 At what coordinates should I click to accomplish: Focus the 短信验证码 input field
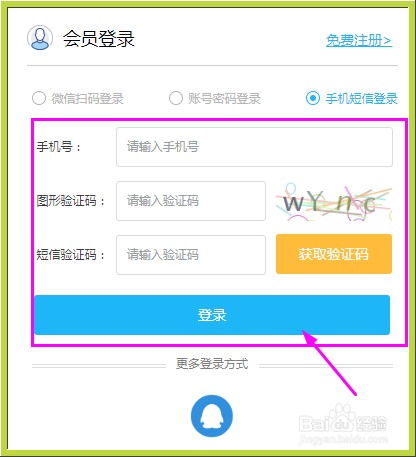(191, 255)
